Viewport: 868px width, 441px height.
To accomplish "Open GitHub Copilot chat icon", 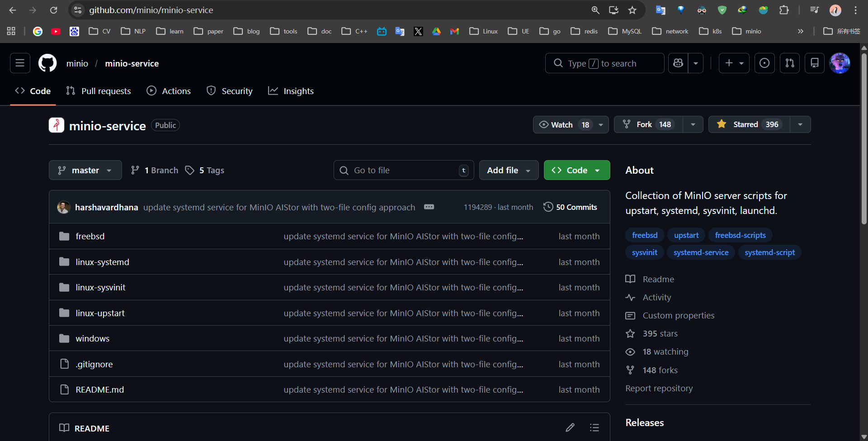I will click(x=678, y=63).
